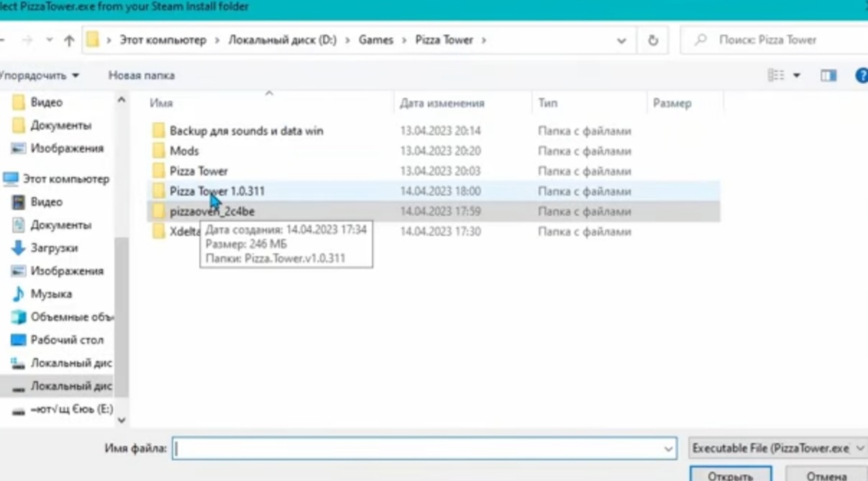The width and height of the screenshot is (868, 481).
Task: Open Объемные объекты in sidebar
Action: [x=70, y=317]
